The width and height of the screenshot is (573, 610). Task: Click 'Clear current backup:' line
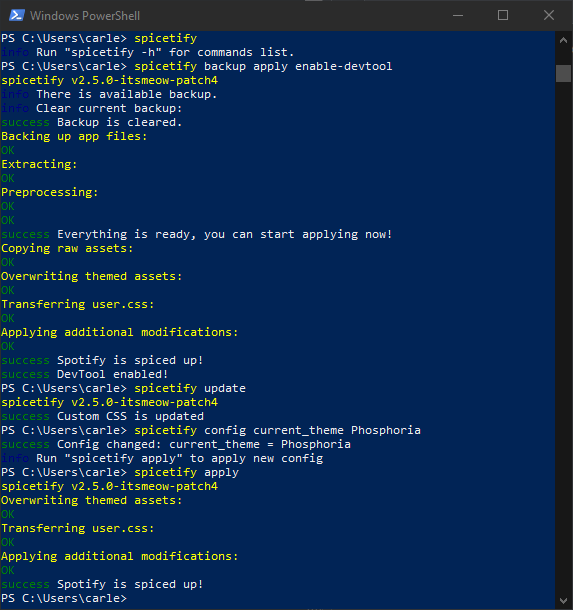click(x=109, y=108)
